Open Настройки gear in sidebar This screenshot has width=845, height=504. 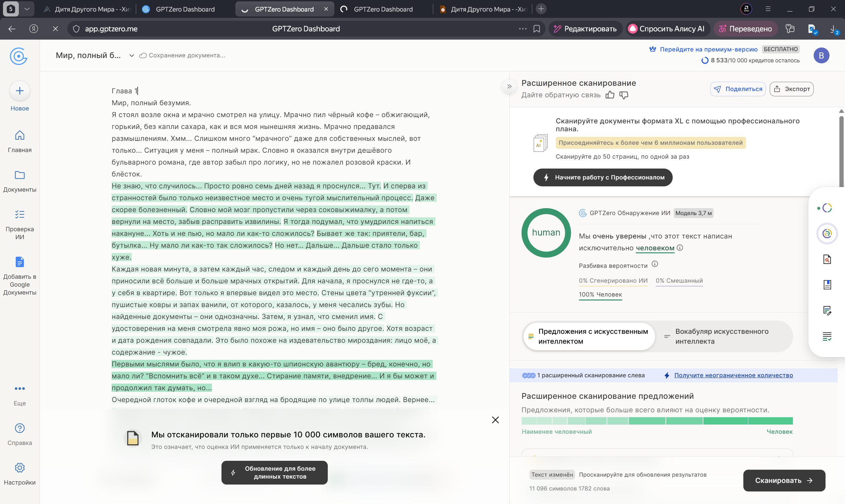point(20,468)
